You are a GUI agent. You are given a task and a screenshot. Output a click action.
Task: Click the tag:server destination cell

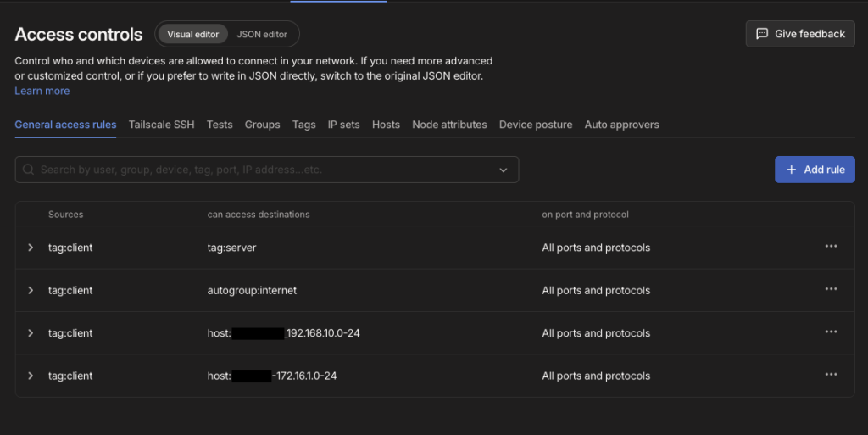(232, 248)
